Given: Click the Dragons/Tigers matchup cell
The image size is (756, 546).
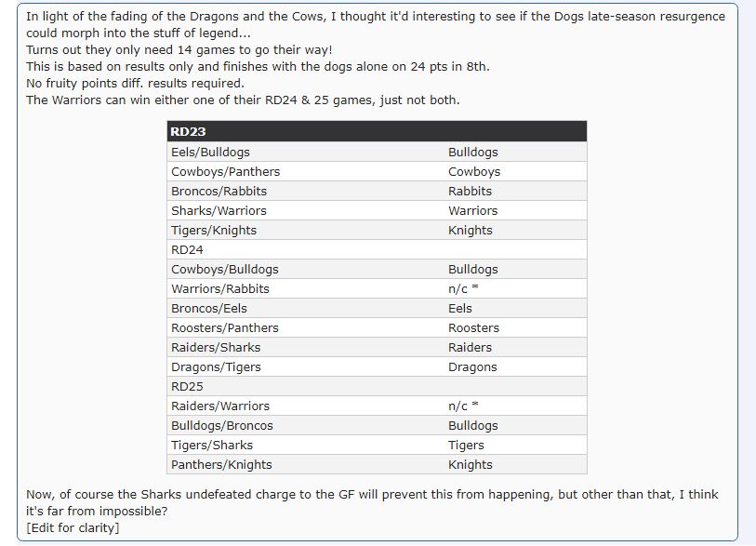Looking at the screenshot, I should click(x=216, y=366).
